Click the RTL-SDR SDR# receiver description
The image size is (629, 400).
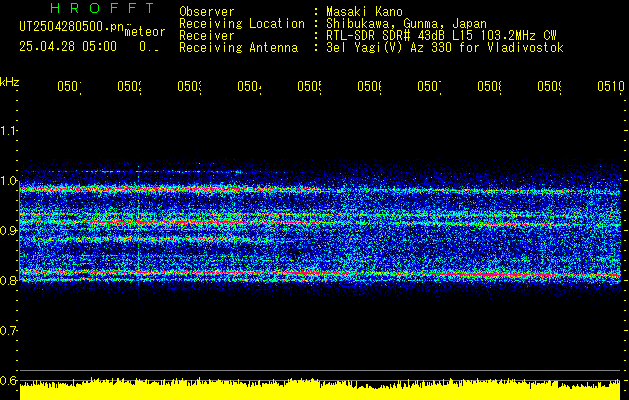[x=441, y=36]
